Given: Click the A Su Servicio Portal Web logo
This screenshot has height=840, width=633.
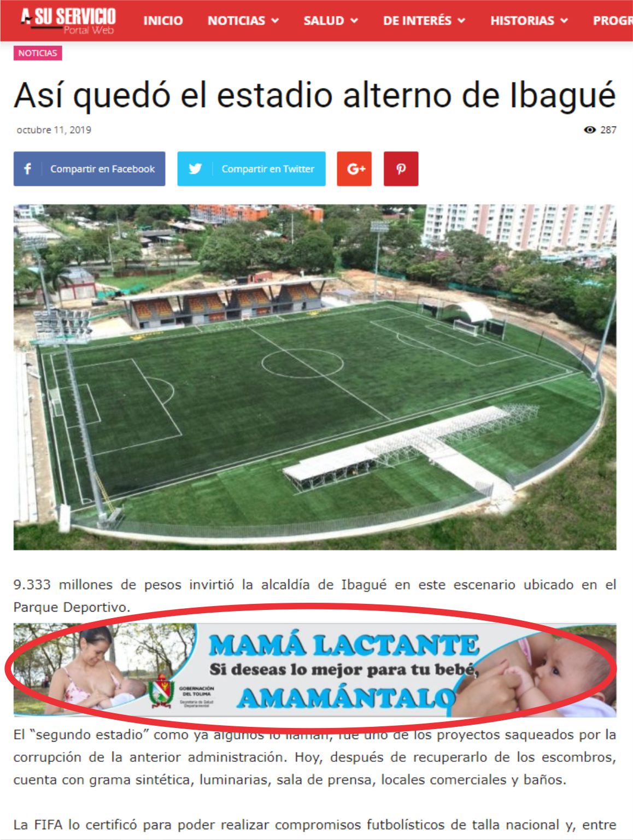Looking at the screenshot, I should tap(68, 21).
